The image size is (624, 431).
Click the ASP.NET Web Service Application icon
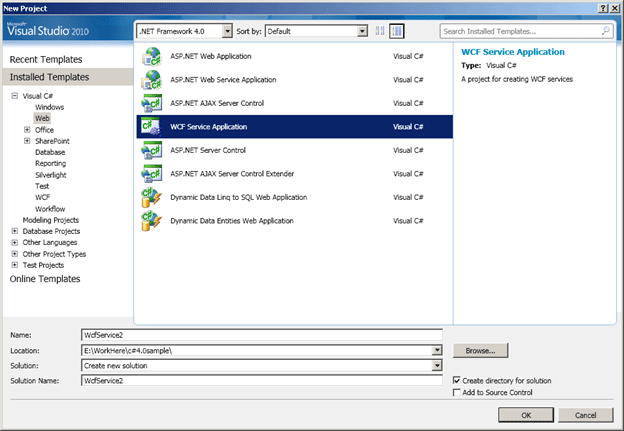pos(152,80)
